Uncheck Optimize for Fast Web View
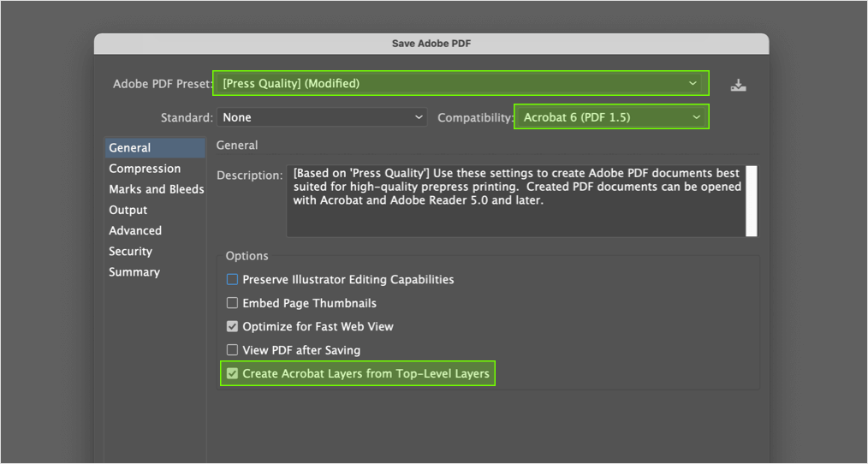Viewport: 868px width, 464px height. pos(232,327)
